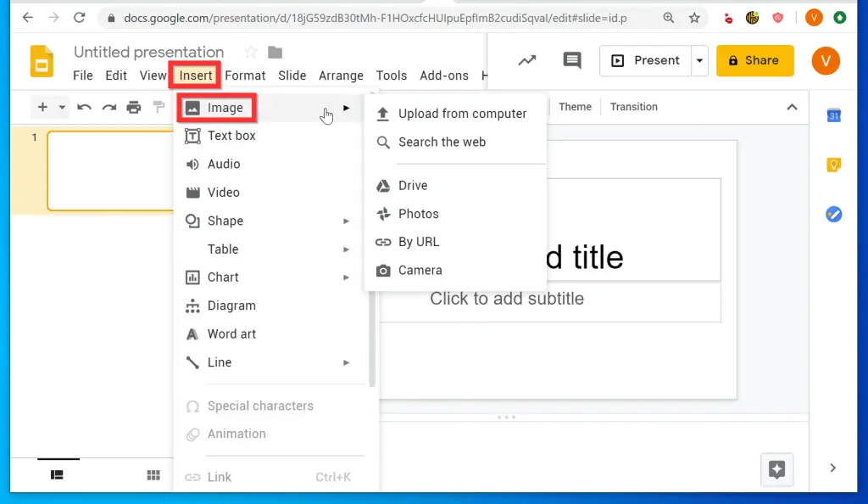868x504 pixels.
Task: Open the Print icon
Action: [134, 107]
